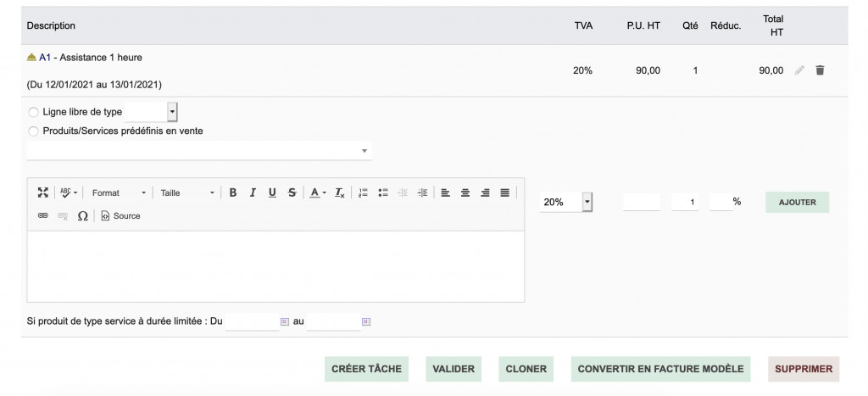The image size is (868, 396).
Task: Insert a special character (Omega)
Action: [82, 216]
